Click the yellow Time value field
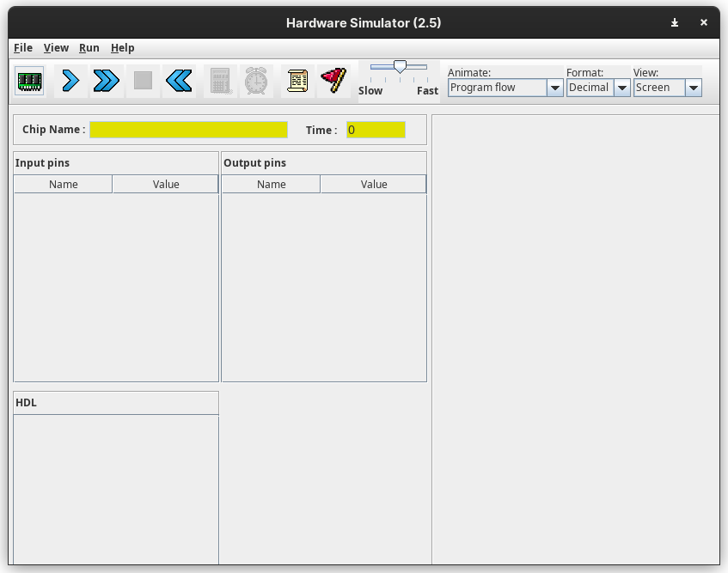 pyautogui.click(x=376, y=130)
